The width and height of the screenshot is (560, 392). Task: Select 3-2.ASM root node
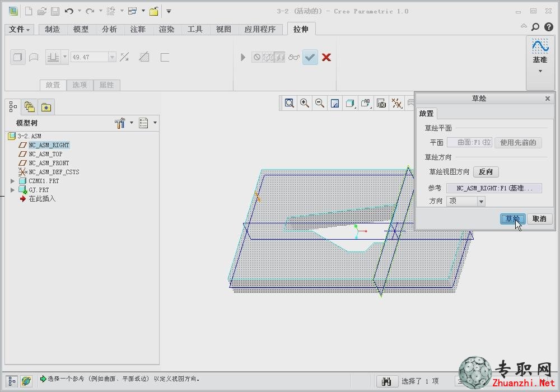tap(29, 136)
